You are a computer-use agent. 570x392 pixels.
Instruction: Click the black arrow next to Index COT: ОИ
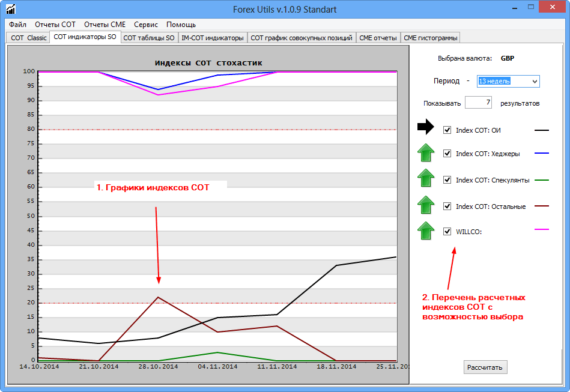(x=425, y=127)
